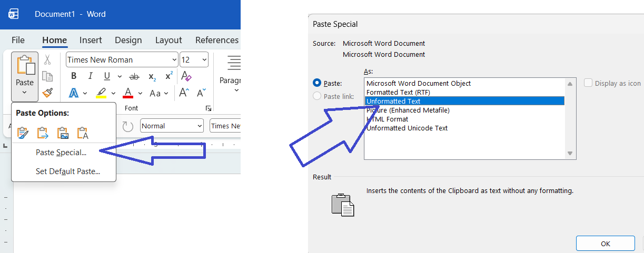Choose Keep Text Only paste option
This screenshot has height=253, width=644.
(83, 133)
